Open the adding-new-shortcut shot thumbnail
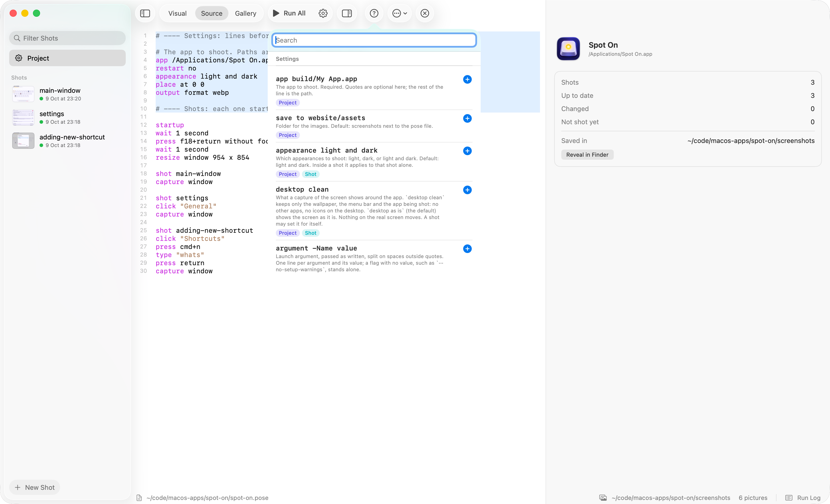 23,140
